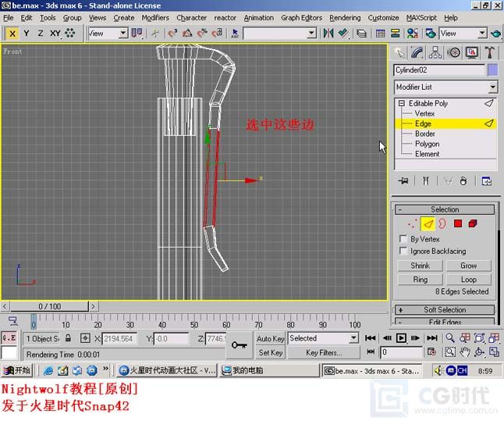
Task: Toggle Show End Result icon
Action: coord(425,181)
